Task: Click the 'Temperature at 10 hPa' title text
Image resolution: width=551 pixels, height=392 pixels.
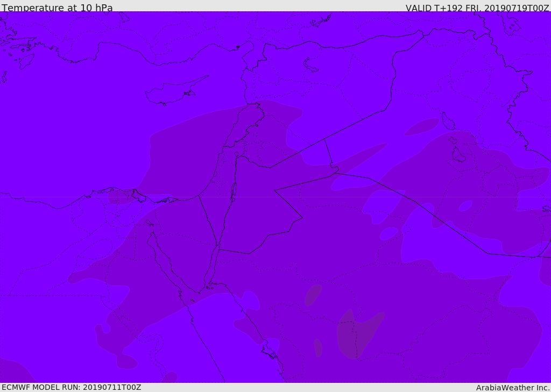Action: 57,8
